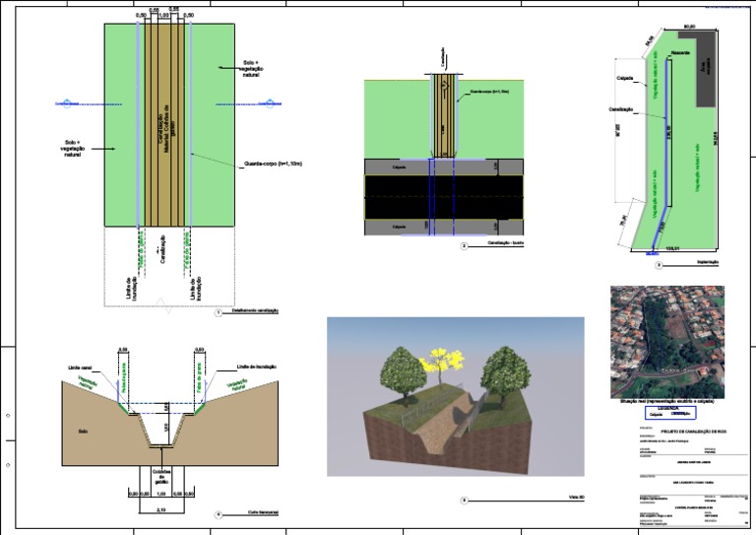Select the dark gray building block in Implantação
Screen dimensions: 756x535
click(708, 72)
